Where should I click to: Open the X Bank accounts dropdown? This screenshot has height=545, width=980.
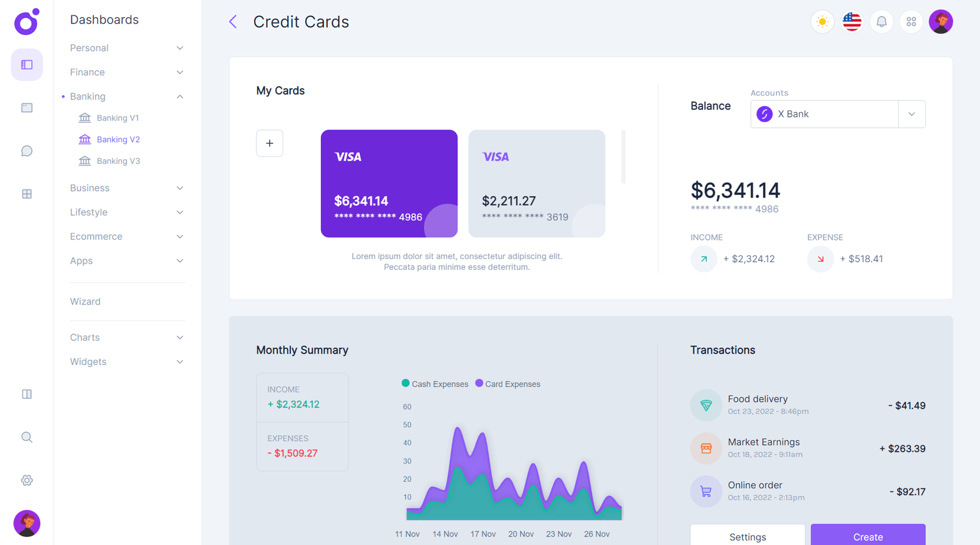click(x=912, y=114)
